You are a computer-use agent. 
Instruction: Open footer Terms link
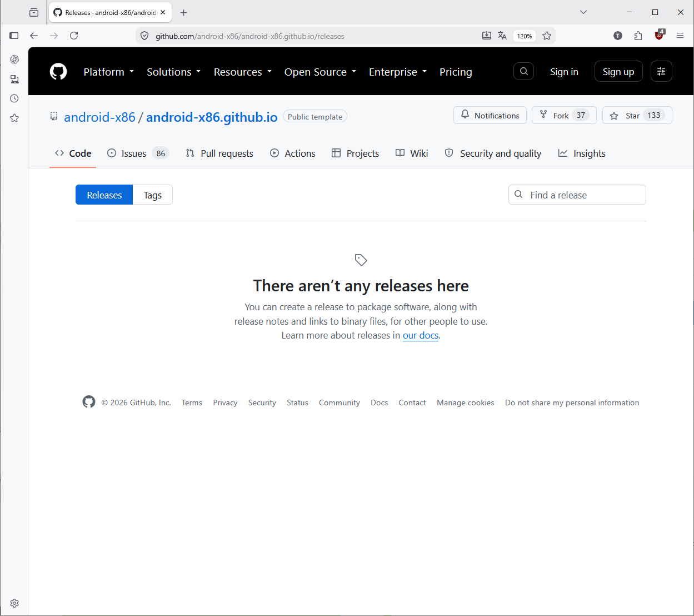pyautogui.click(x=192, y=403)
